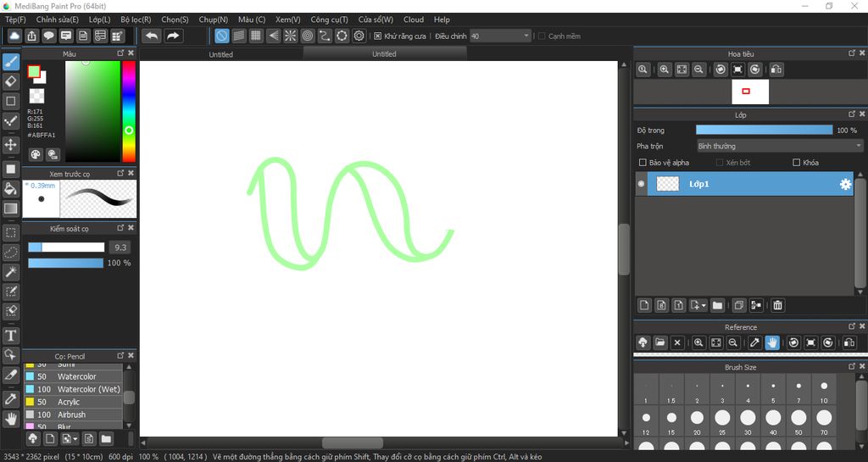Adjust the Độ trong opacity slider
The image size is (868, 462).
tap(764, 130)
